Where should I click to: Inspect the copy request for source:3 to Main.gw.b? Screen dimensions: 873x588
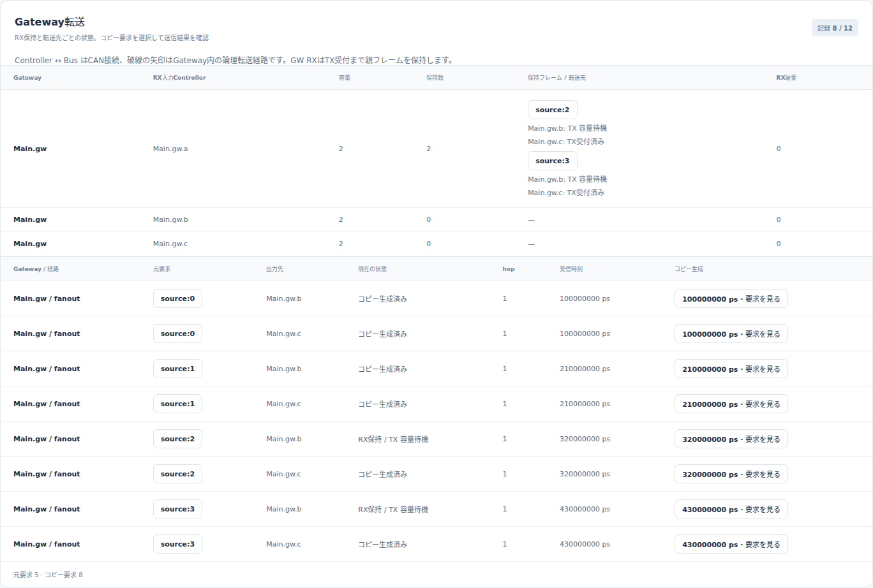731,509
